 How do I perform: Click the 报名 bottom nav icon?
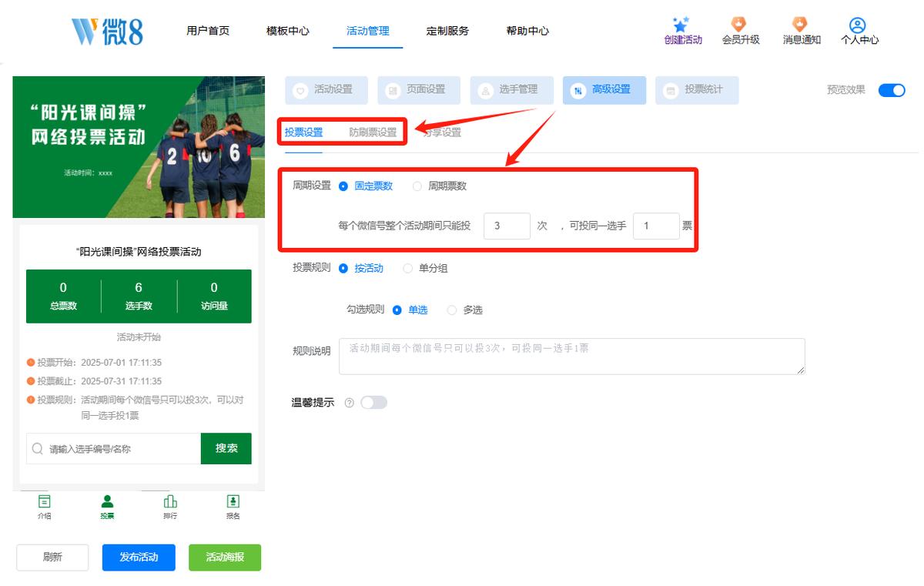[x=233, y=501]
